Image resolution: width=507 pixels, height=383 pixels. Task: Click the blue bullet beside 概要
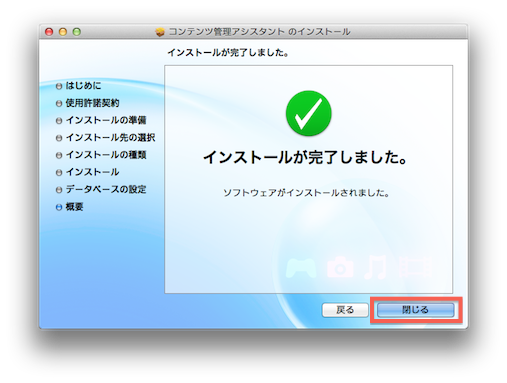(59, 207)
